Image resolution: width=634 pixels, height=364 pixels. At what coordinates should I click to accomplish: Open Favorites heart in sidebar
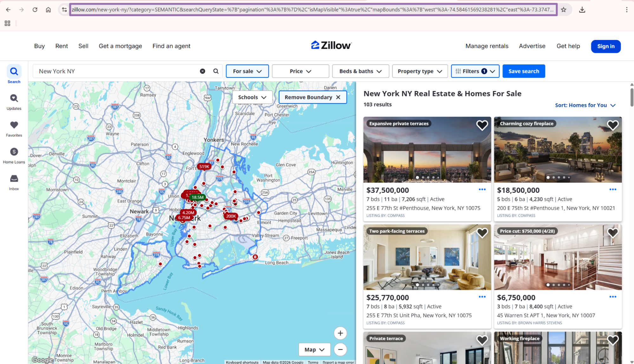[14, 129]
